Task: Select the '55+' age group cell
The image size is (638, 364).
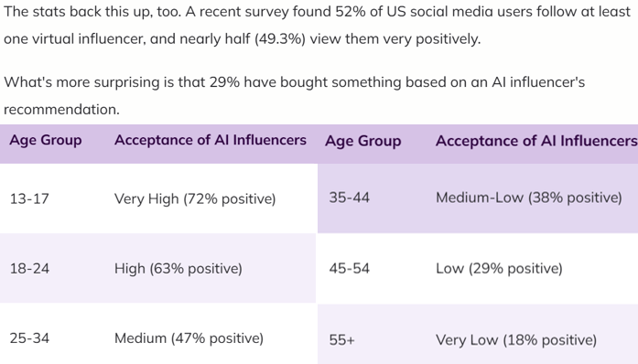Action: [x=341, y=340]
